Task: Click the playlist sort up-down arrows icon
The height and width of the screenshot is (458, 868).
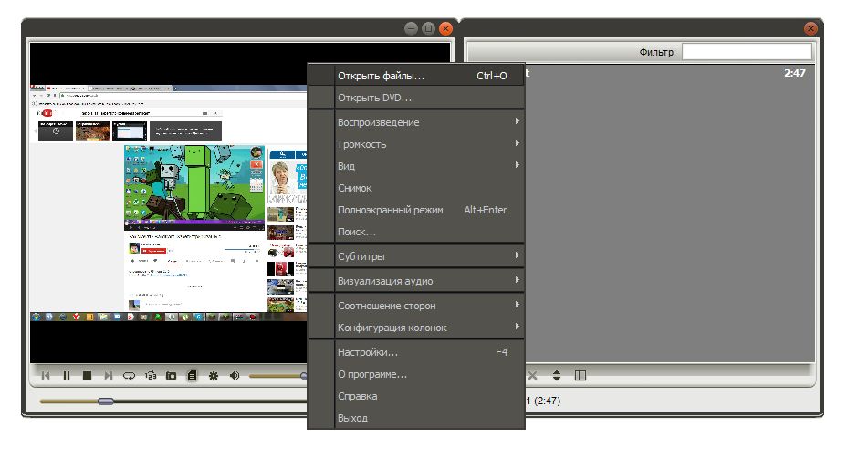Action: [x=557, y=376]
